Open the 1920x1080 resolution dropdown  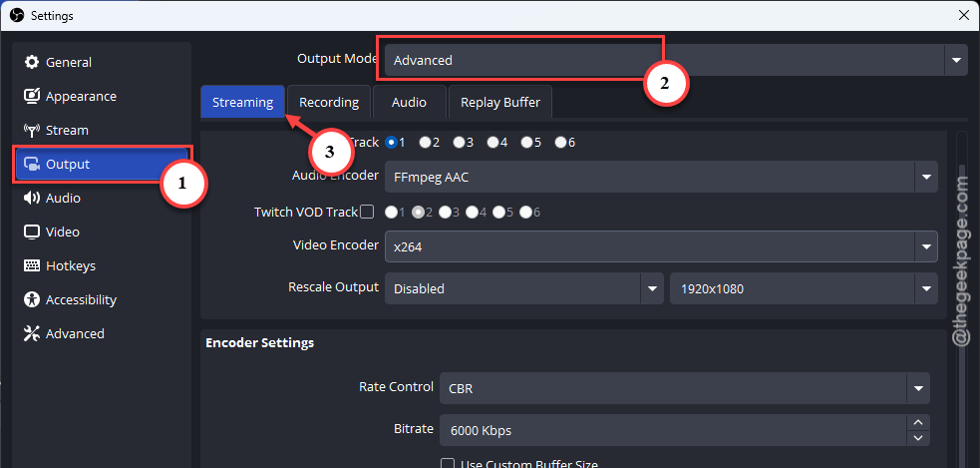pos(804,288)
